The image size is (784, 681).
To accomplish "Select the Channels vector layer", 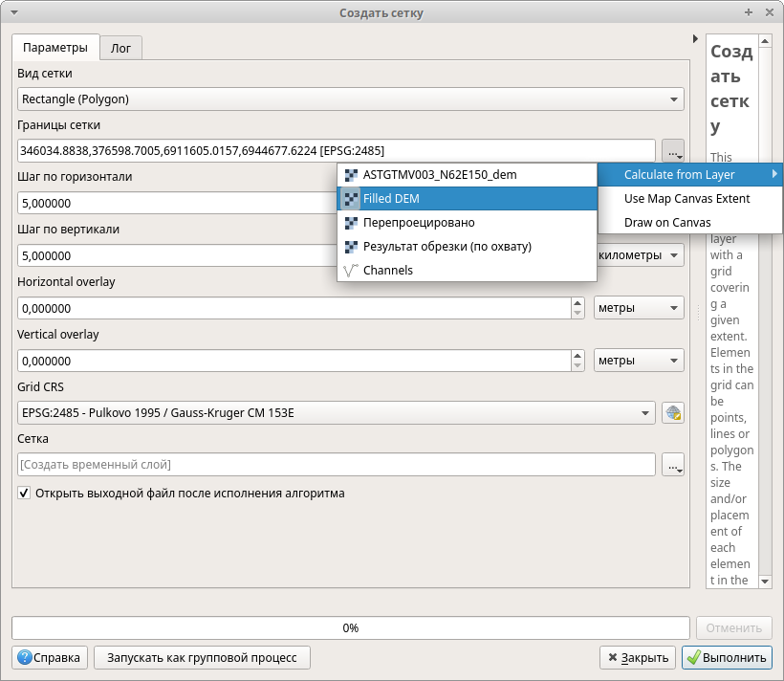I will pos(387,270).
